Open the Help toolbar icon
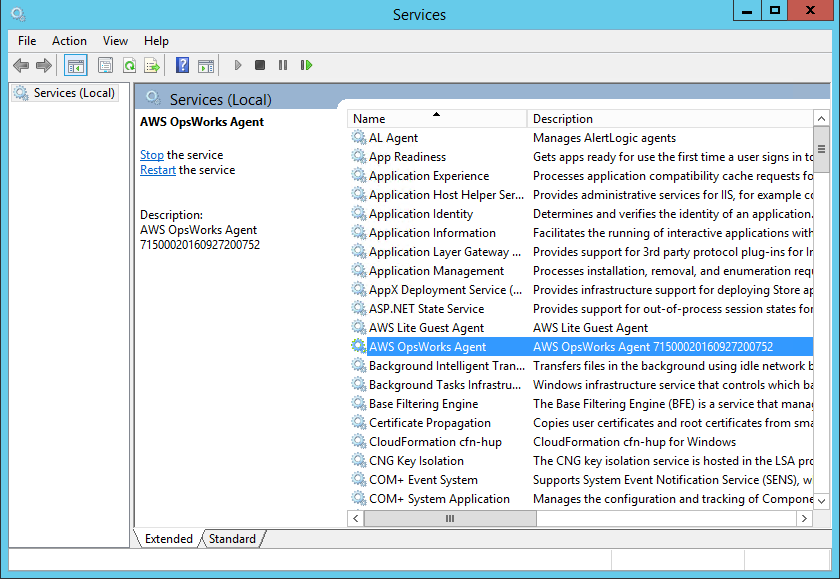 click(x=183, y=65)
